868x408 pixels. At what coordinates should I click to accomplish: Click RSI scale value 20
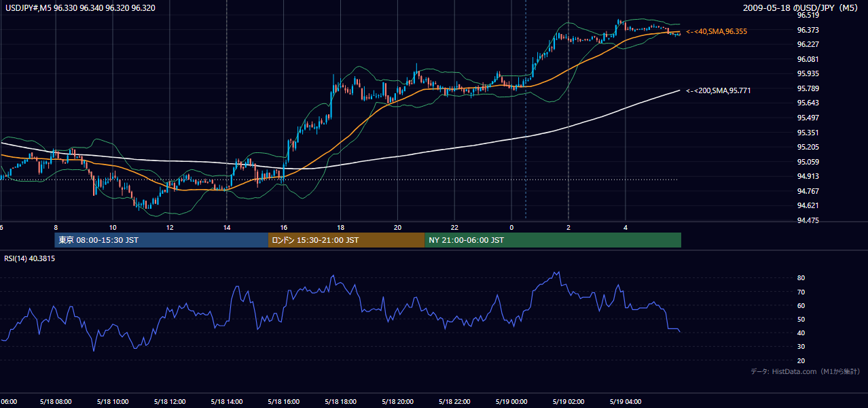801,360
